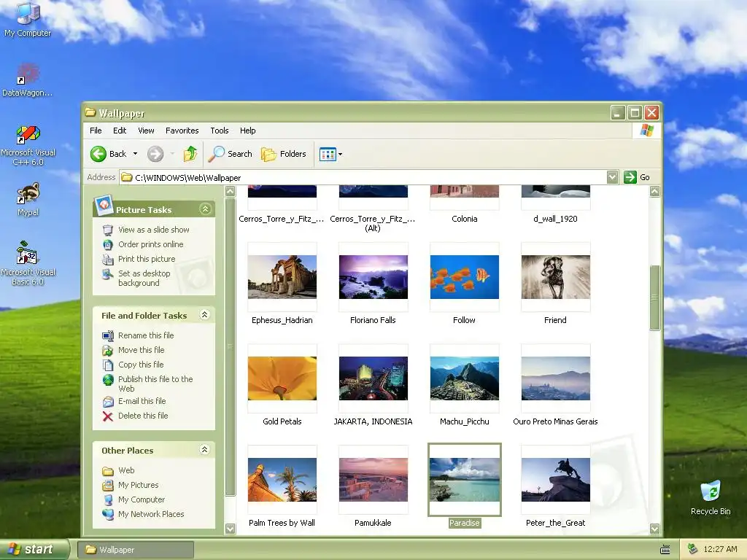This screenshot has height=560, width=747.
Task: Select the Floriano Falls thumbnail
Action: click(x=373, y=276)
